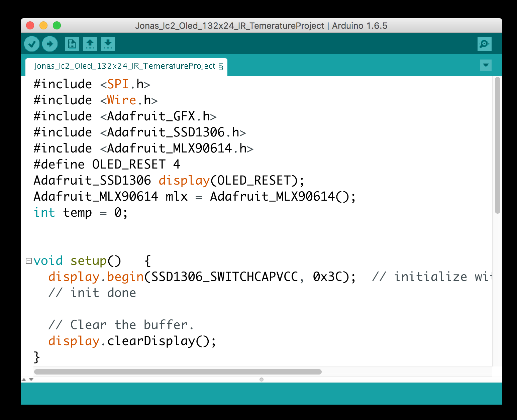
Task: Upload the sketch with the arrow button
Action: click(50, 44)
